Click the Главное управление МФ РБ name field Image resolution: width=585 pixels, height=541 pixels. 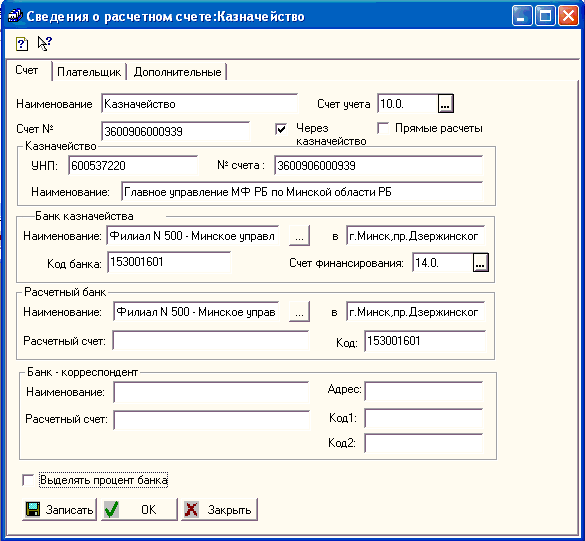coord(302,192)
